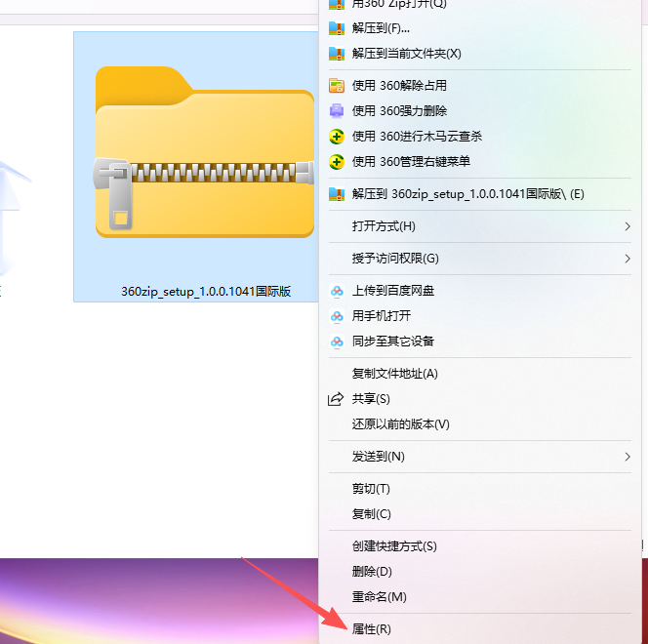Click the Baidu Netdisk icon beside 上传到百度网盘
Viewport: 648px width, 644px height.
[337, 291]
